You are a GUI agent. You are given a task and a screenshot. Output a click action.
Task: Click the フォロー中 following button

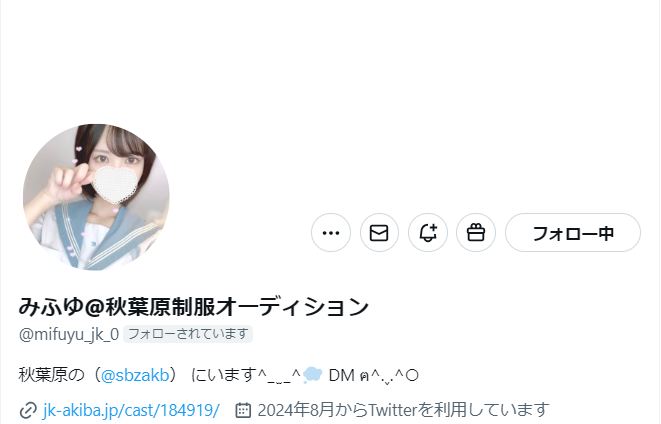coord(573,233)
